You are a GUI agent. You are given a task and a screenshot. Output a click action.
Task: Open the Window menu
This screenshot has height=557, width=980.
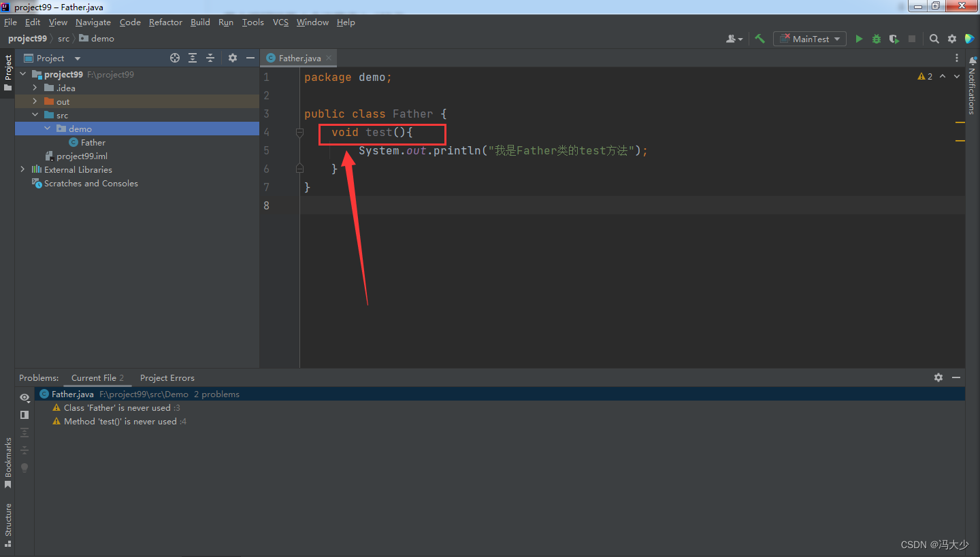tap(312, 22)
